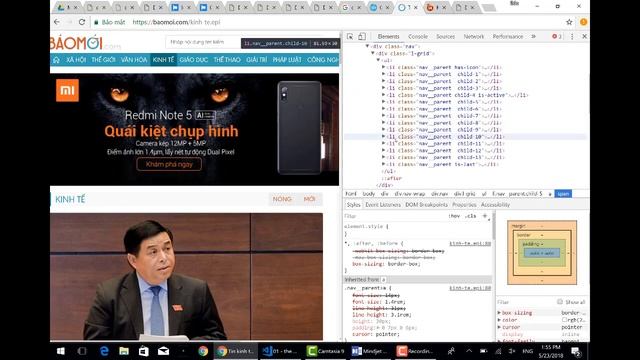
Task: Open the GIÁO DỤC section
Action: click(x=193, y=60)
